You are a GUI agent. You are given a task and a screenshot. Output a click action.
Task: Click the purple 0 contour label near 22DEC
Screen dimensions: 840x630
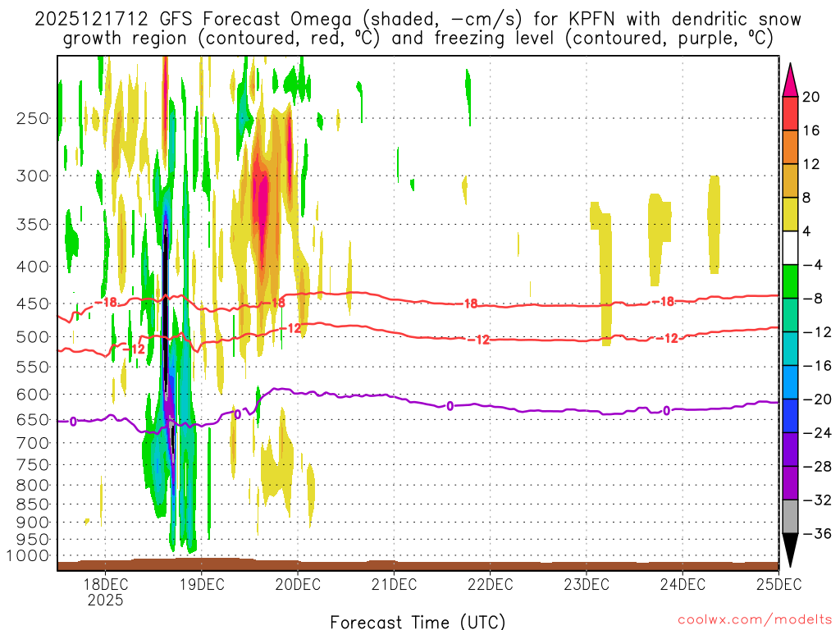450,406
